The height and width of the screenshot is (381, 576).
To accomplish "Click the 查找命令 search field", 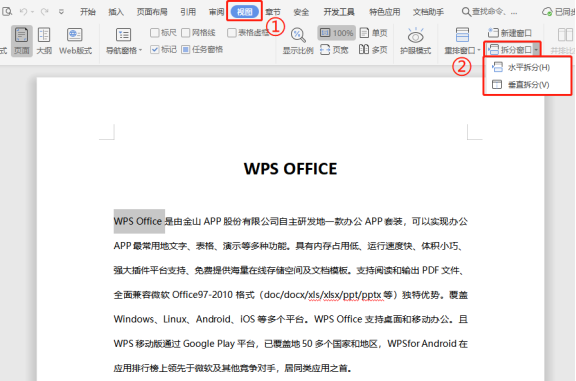I will [x=490, y=12].
